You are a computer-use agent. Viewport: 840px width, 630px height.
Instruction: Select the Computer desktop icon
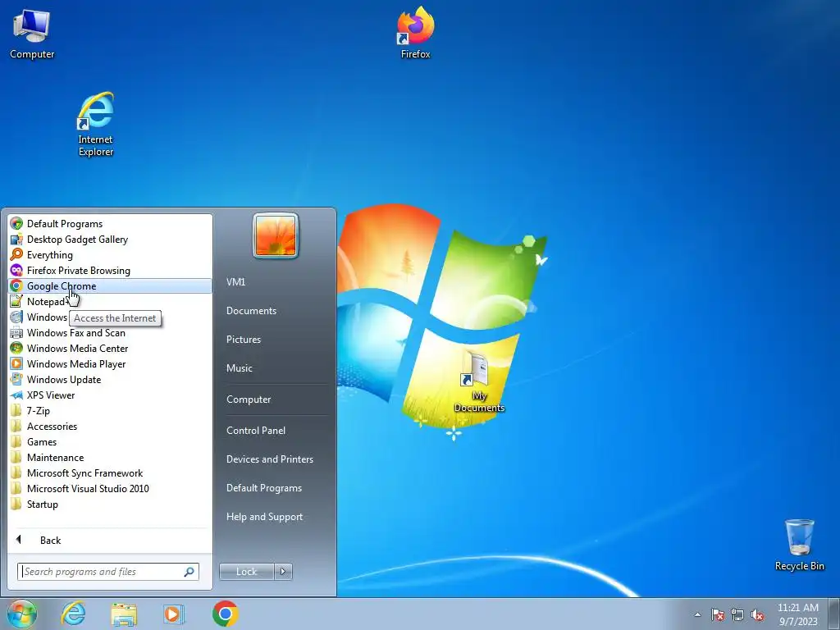pyautogui.click(x=32, y=34)
